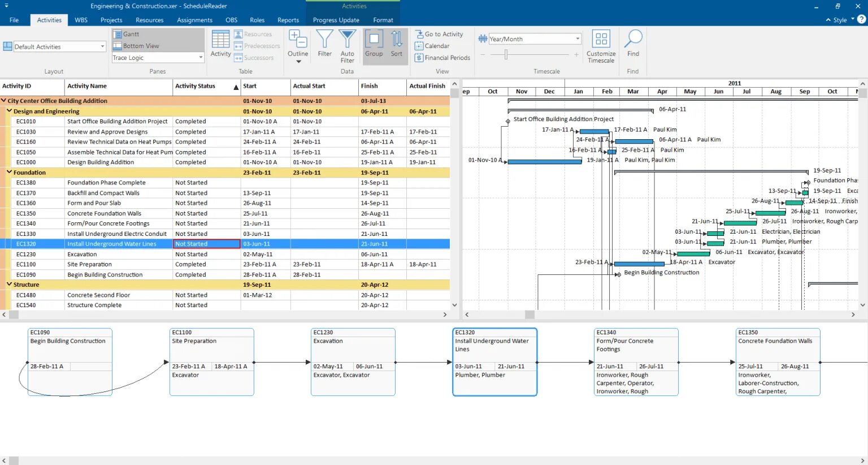868x465 pixels.
Task: Toggle the Auto Filter
Action: pos(348,46)
